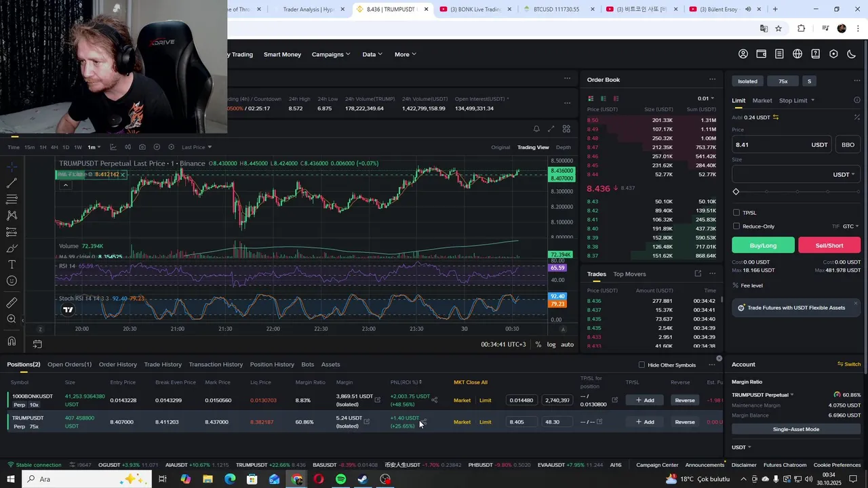This screenshot has height=488, width=868.
Task: Click the Sell/Short button
Action: coord(829,245)
